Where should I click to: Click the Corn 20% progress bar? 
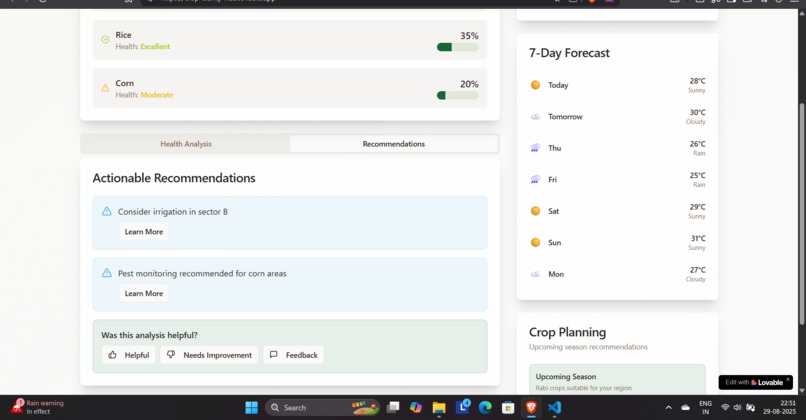click(457, 96)
